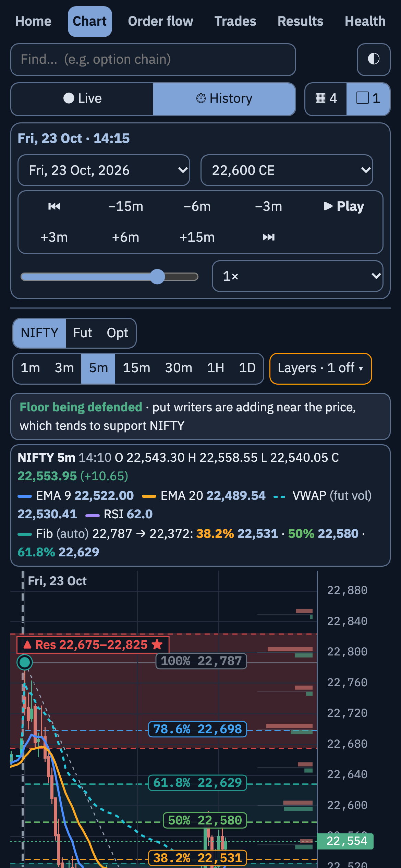Switch to the 4-chart grid layout
The width and height of the screenshot is (401, 868).
(x=326, y=99)
